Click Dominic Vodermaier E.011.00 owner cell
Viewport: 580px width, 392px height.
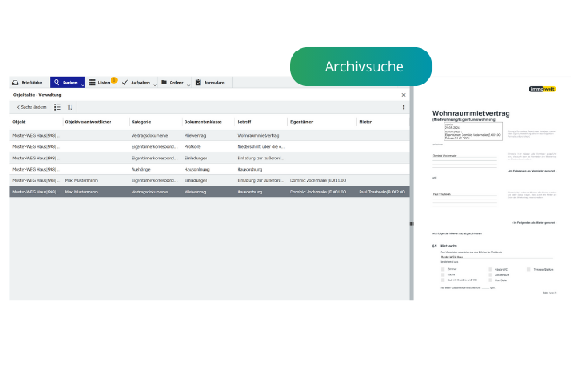pyautogui.click(x=318, y=180)
